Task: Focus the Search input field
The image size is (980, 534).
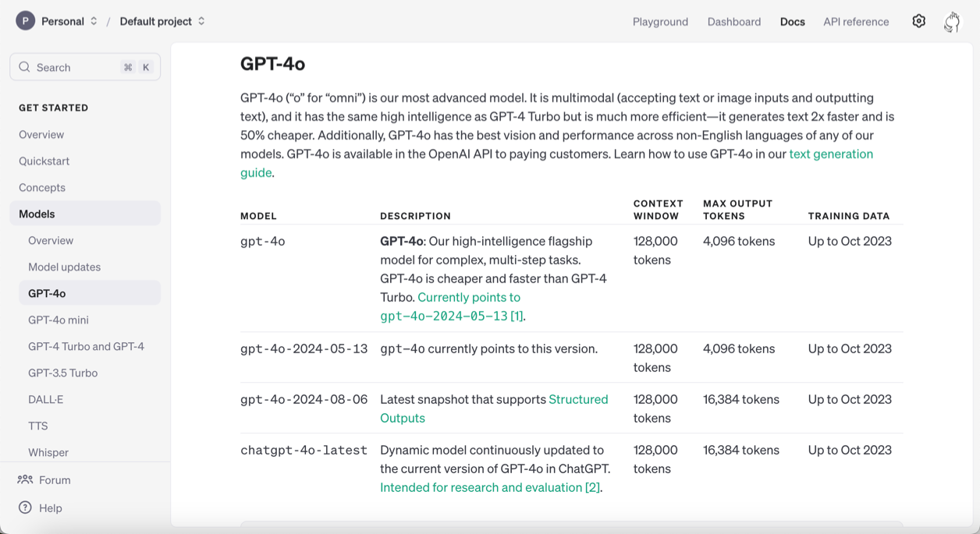Action: pyautogui.click(x=85, y=67)
